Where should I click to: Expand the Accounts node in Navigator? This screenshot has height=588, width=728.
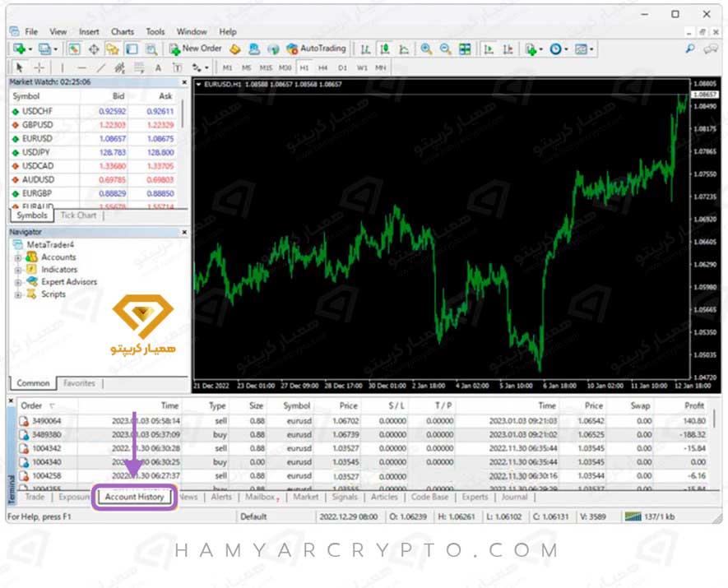click(x=17, y=257)
